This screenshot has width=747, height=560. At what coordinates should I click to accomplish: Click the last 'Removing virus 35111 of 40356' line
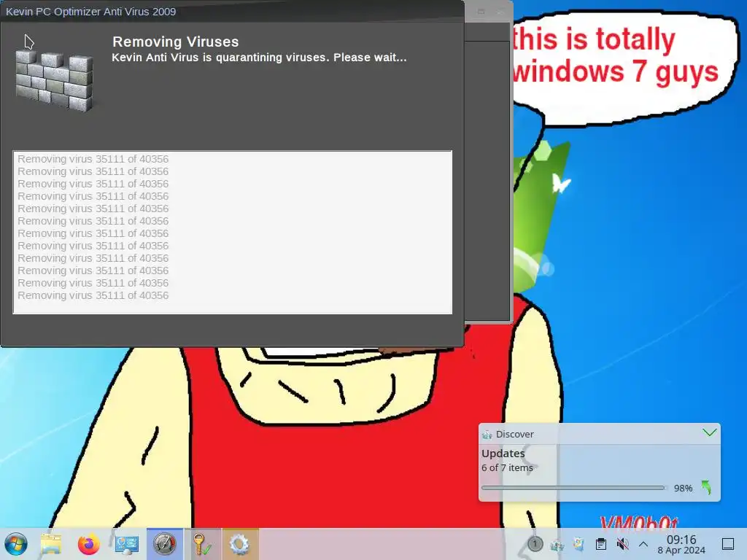point(93,295)
